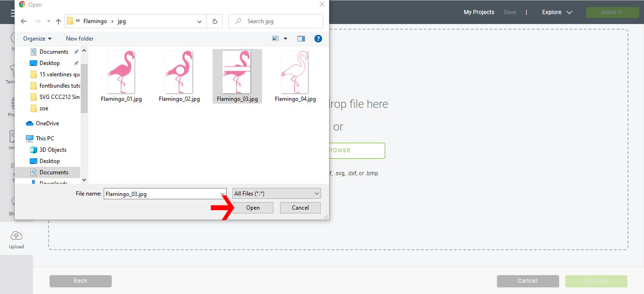Select OneDrive in navigation pane
Screen dimensions: 644x294
42,123
